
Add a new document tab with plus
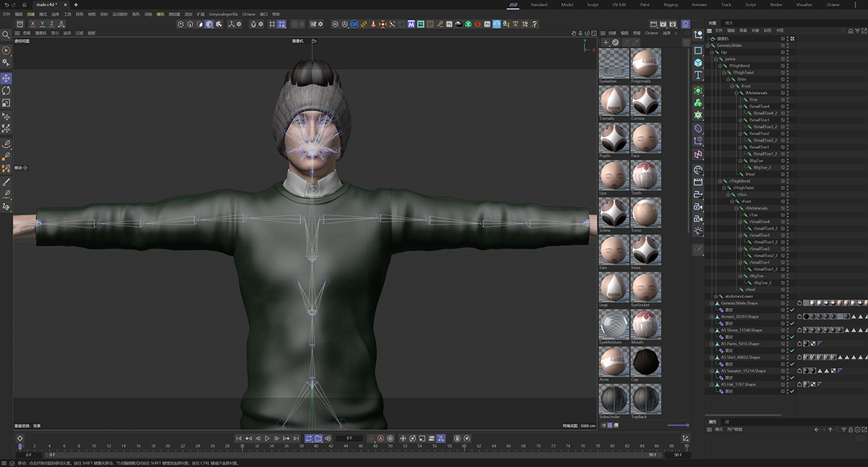pyautogui.click(x=76, y=5)
